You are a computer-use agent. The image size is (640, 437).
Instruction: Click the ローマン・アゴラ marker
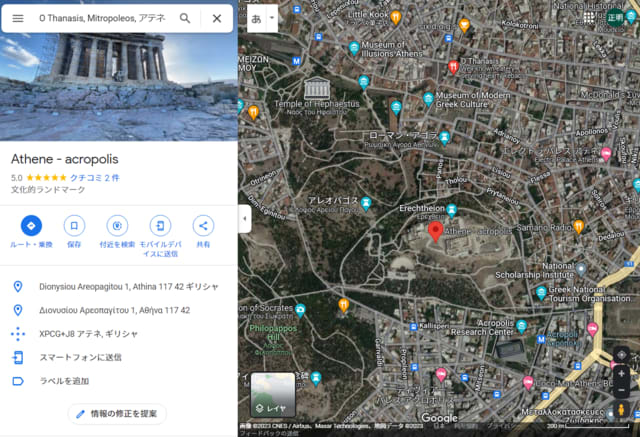coord(444,138)
